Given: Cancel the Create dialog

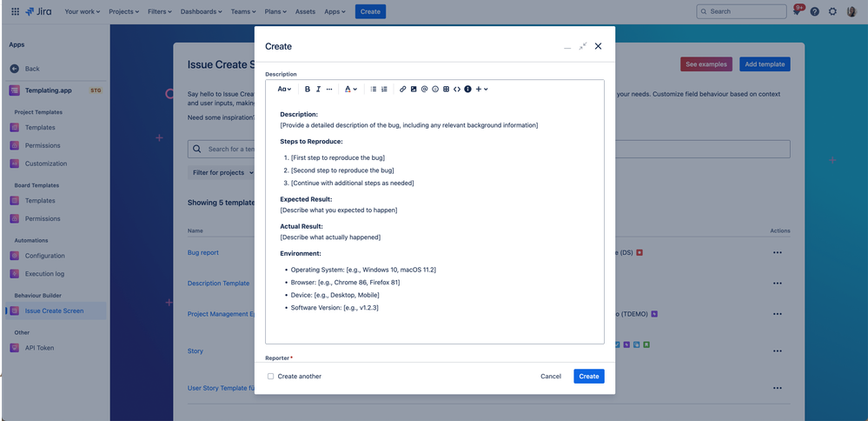Looking at the screenshot, I should point(551,376).
